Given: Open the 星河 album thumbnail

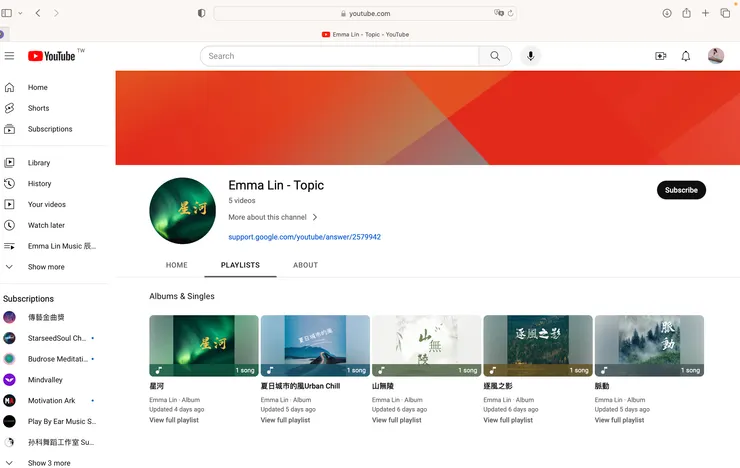Looking at the screenshot, I should tap(204, 346).
